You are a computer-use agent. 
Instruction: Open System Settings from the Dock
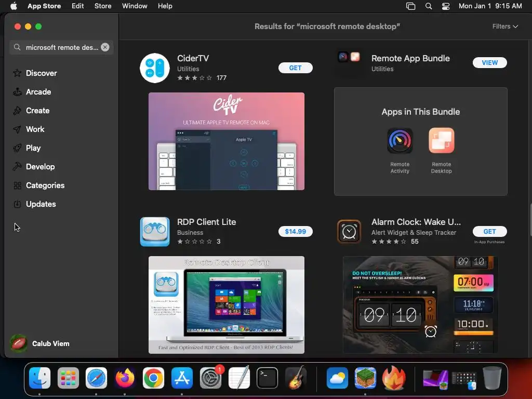coord(210,378)
